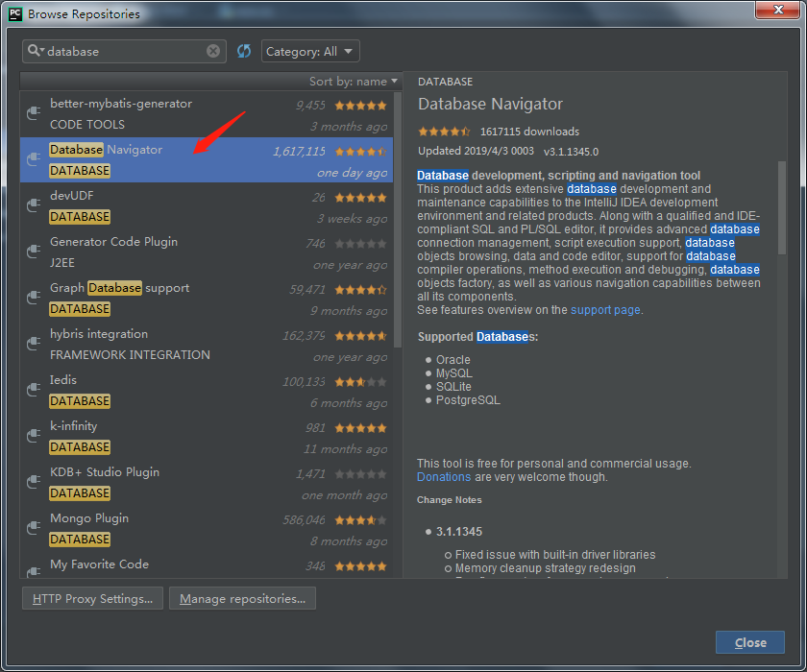Click plugin icon beside Graph Database support
The width and height of the screenshot is (807, 672).
[x=34, y=298]
